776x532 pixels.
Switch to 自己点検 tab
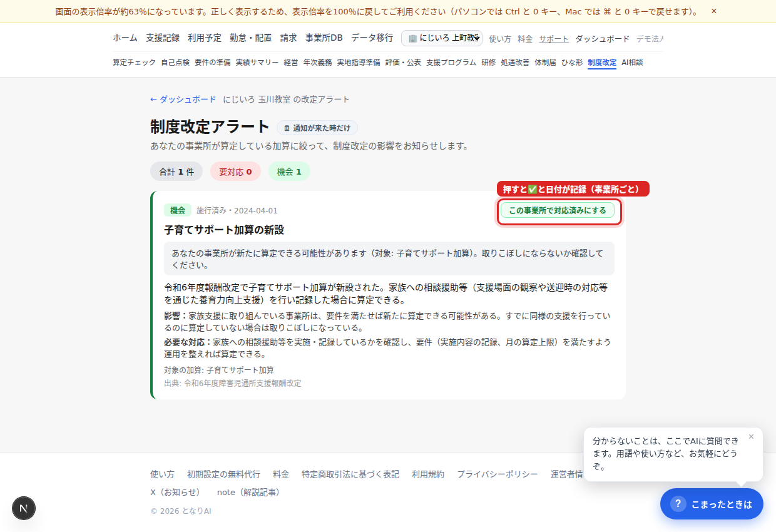[175, 63]
